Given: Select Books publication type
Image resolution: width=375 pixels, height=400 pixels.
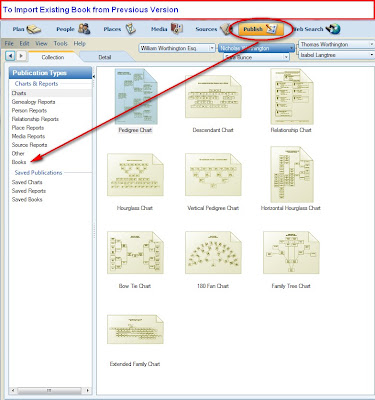Looking at the screenshot, I should 19,162.
